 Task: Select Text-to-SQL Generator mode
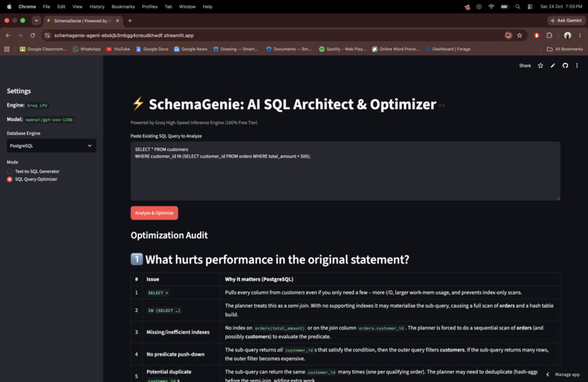click(x=34, y=171)
